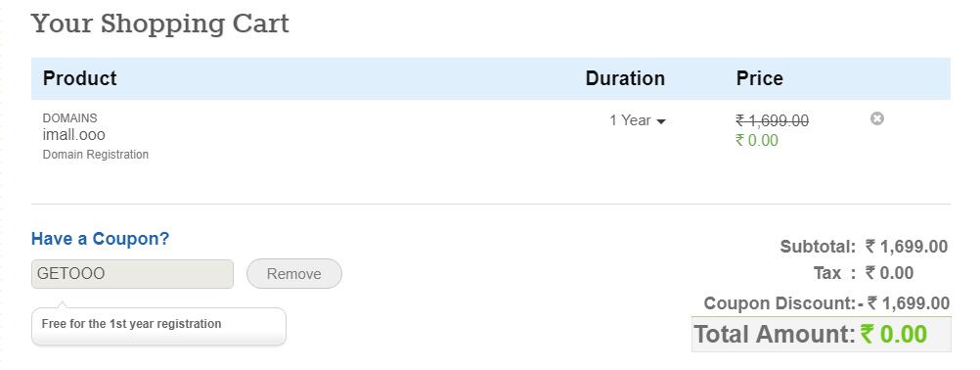
Task: Click the Product column header
Action: coord(80,78)
